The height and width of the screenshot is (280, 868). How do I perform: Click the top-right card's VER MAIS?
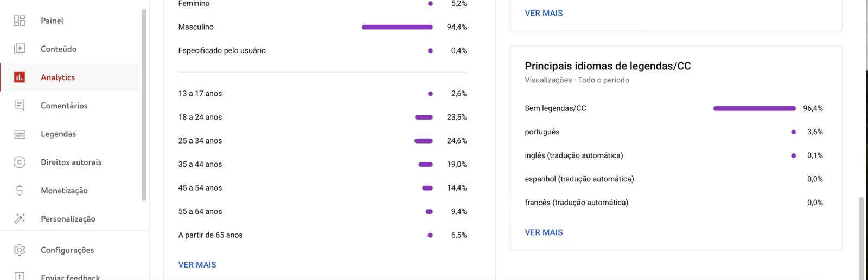(544, 13)
